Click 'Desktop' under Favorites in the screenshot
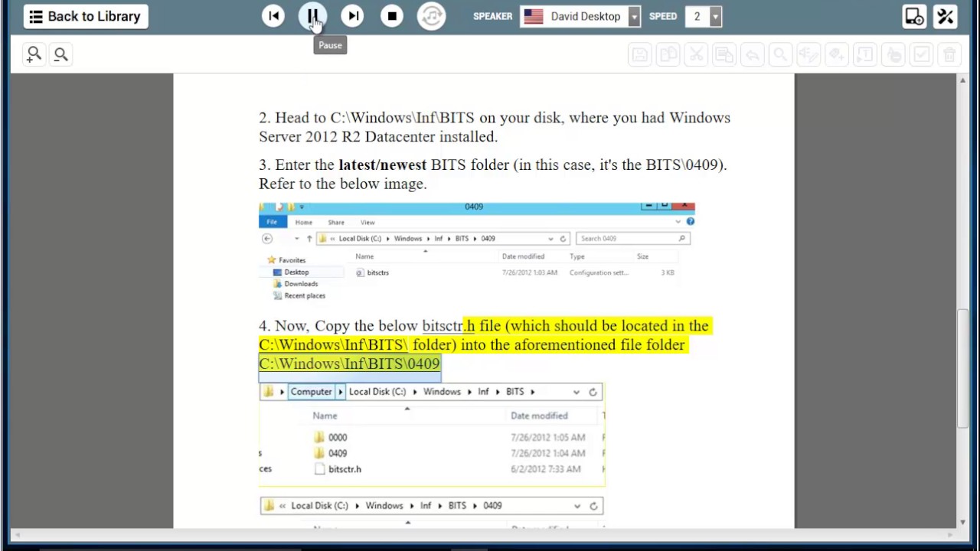 pos(296,272)
